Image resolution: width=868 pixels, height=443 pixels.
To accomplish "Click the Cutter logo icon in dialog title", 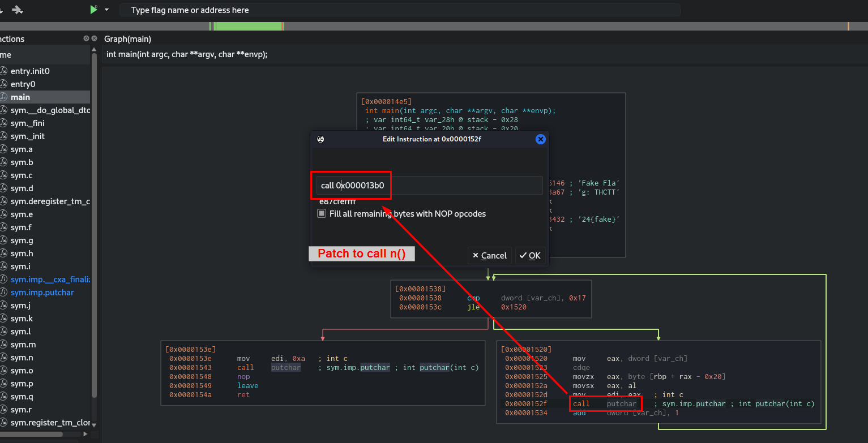I will pos(320,139).
